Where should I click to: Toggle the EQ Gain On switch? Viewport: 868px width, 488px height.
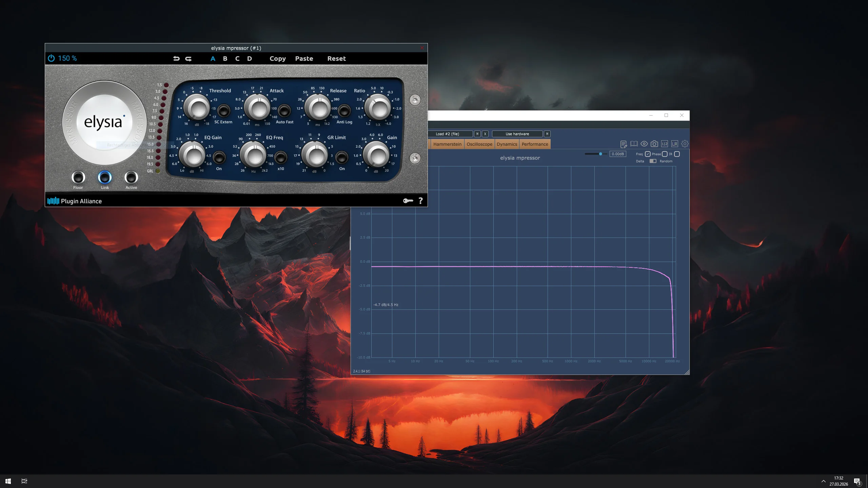pos(219,157)
